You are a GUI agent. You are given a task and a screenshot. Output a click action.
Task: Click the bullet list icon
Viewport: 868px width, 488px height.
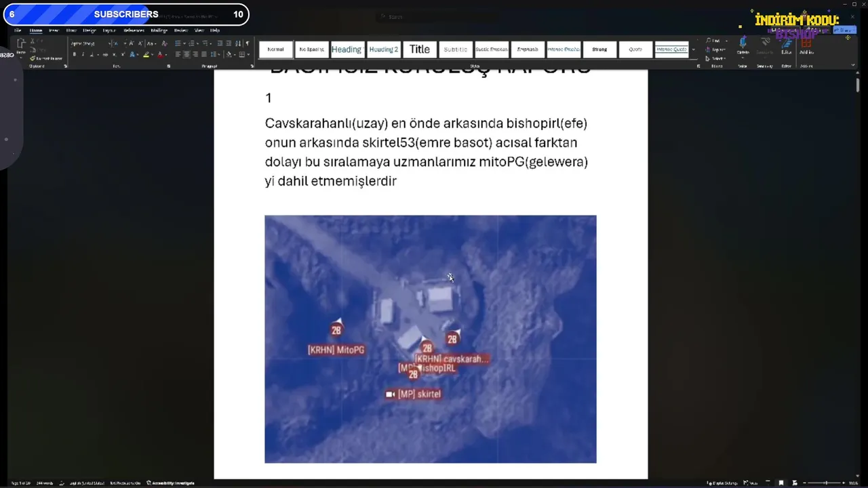point(178,43)
